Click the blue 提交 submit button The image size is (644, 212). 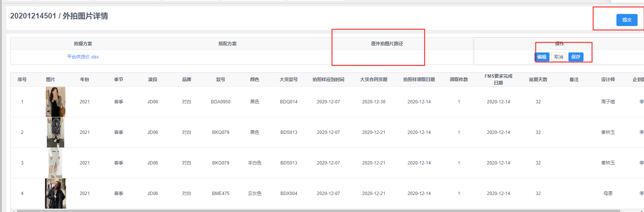[x=627, y=20]
